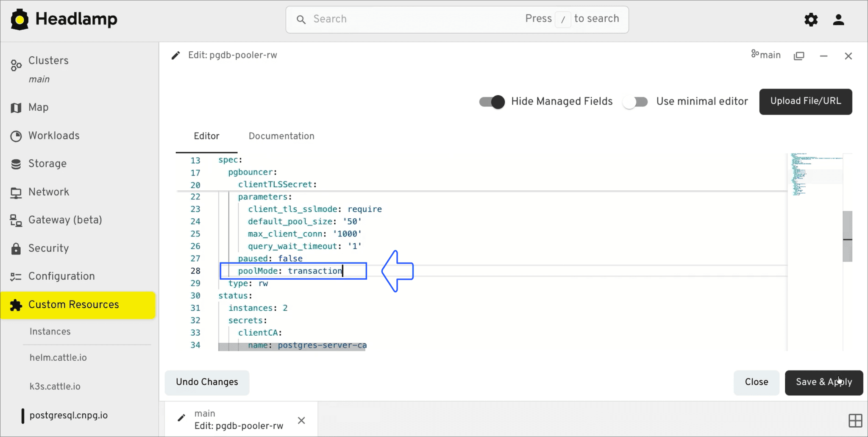Open the user account icon

coord(838,19)
